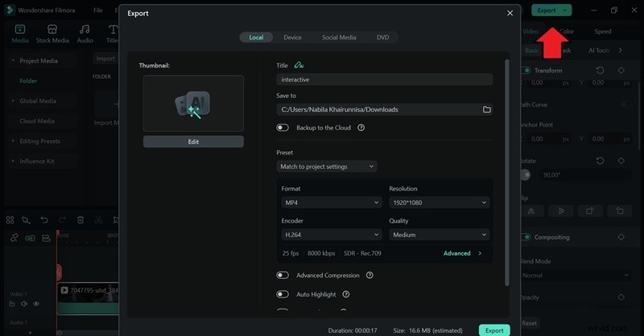The image size is (644, 336).
Task: Click the Title field containing interactive
Action: [384, 80]
